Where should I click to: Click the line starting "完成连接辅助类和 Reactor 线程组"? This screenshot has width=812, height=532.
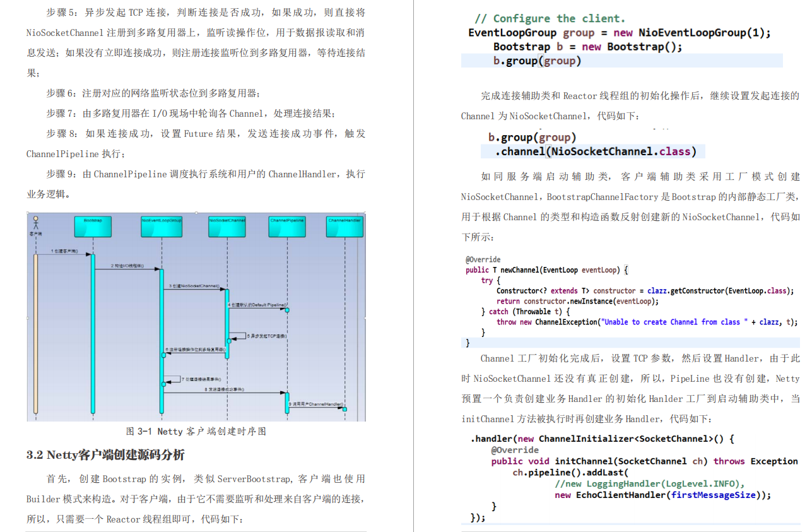[x=640, y=96]
